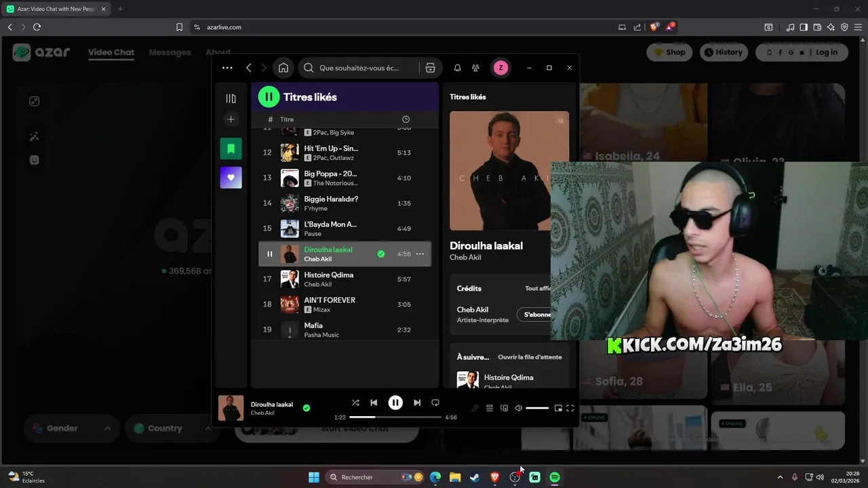Click Tout afficher in Crédits

click(538, 289)
